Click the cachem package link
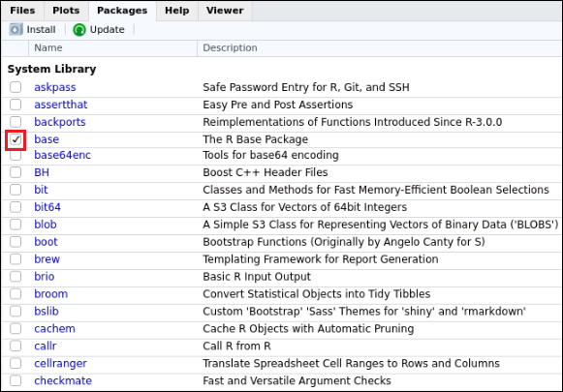 (54, 328)
